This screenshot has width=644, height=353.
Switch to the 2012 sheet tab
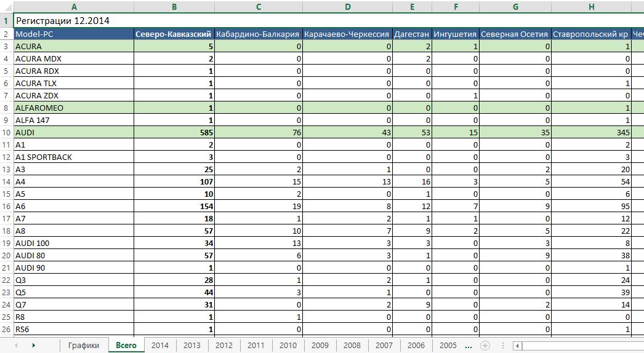[x=224, y=346]
